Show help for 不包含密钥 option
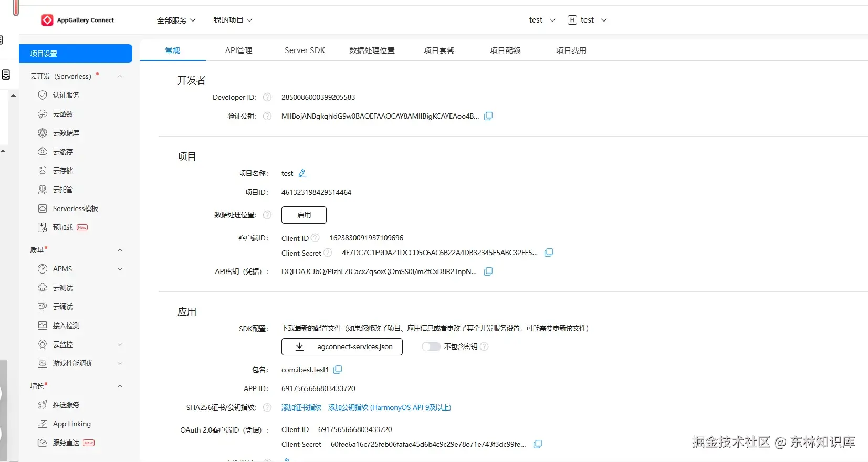This screenshot has height=462, width=868. pos(484,346)
